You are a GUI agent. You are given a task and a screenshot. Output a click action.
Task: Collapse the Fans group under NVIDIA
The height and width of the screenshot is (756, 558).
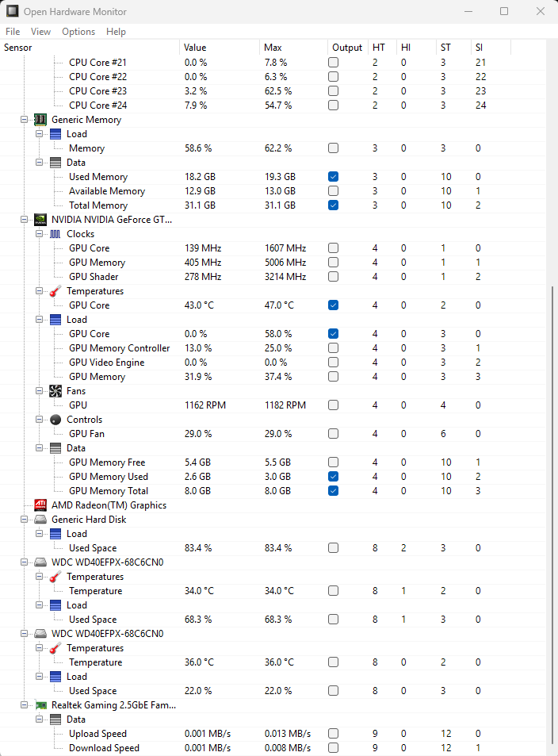(x=39, y=391)
